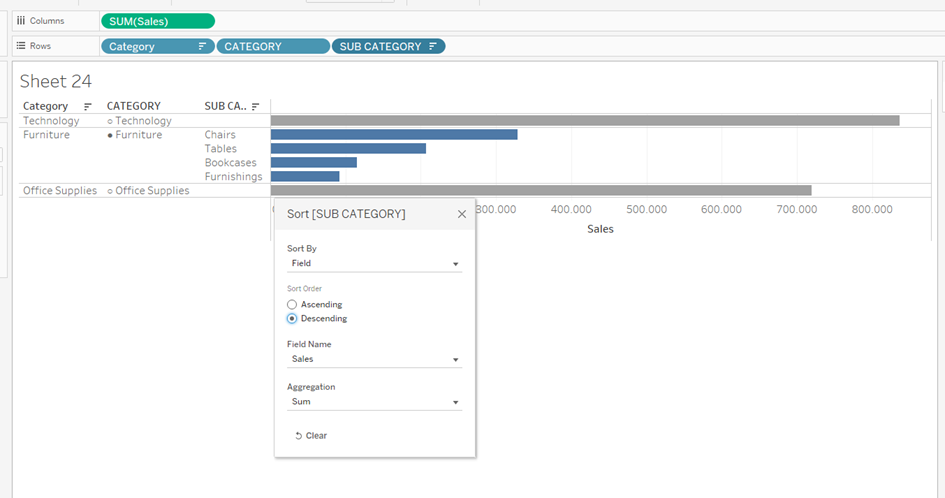This screenshot has height=498, width=945.
Task: Click the sort icon in the Category pill
Action: tap(202, 46)
